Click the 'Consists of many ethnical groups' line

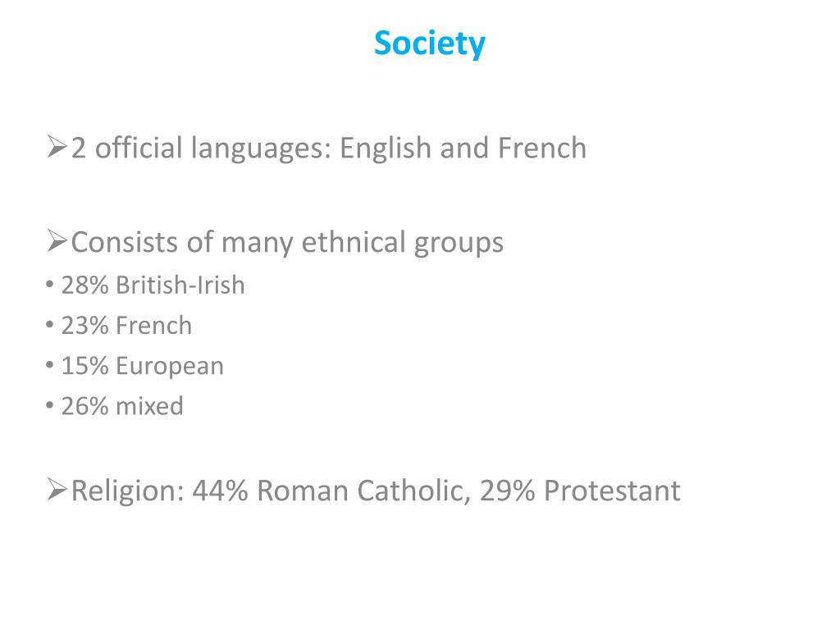click(x=287, y=243)
